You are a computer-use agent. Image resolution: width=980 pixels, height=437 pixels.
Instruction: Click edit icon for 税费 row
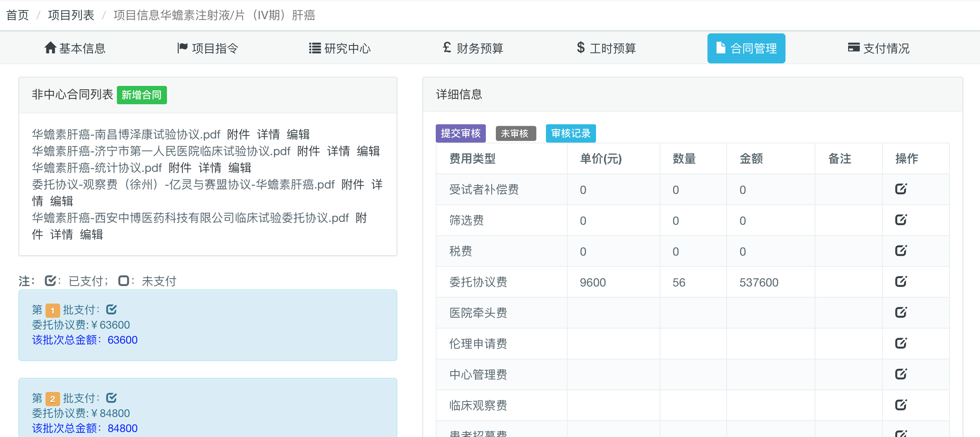[x=901, y=251]
